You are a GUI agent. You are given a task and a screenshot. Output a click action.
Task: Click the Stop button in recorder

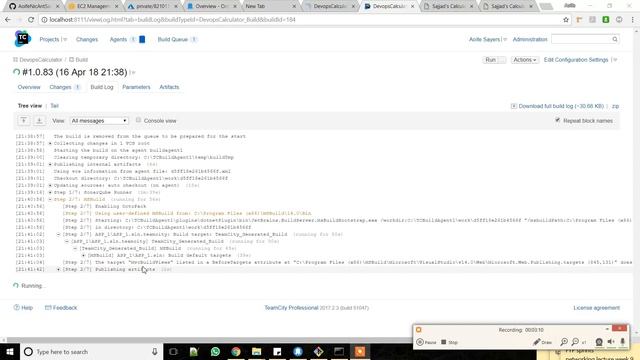(449, 342)
